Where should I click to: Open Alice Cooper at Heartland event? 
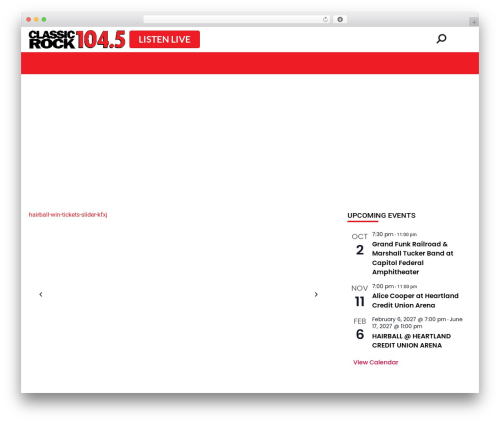[415, 300]
